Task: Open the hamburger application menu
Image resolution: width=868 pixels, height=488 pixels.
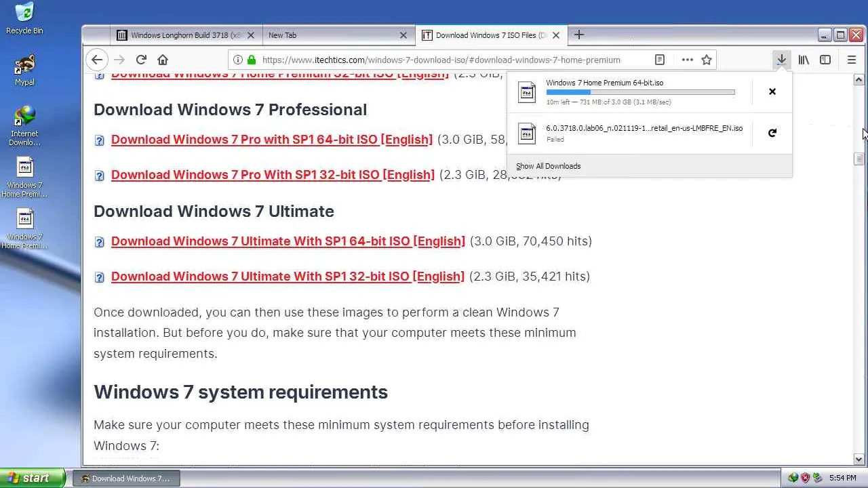Action: point(852,60)
